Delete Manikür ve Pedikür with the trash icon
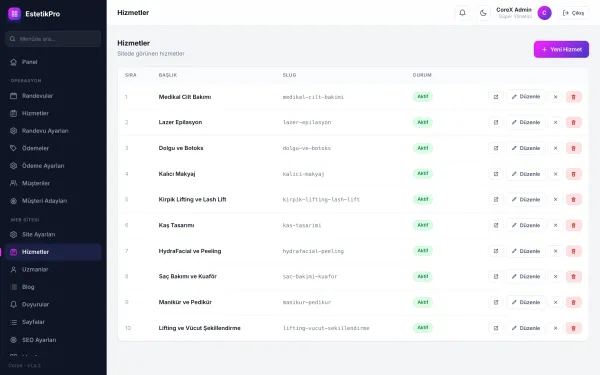 [573, 302]
